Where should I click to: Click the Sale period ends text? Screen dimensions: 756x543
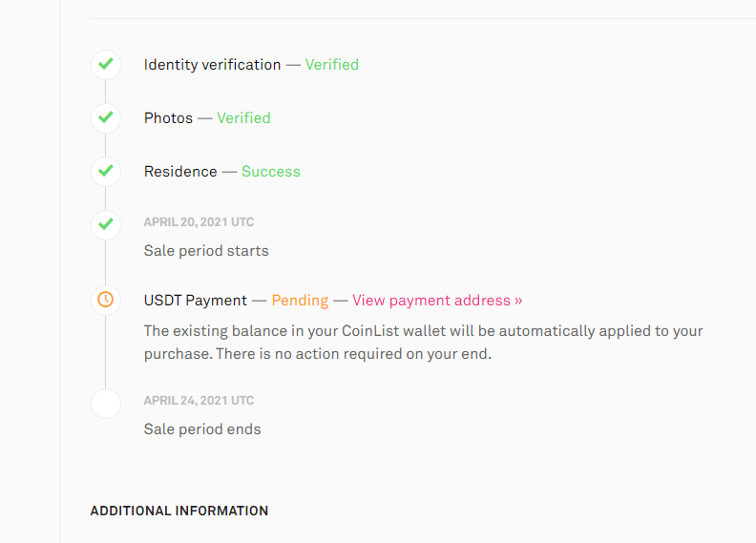[202, 429]
